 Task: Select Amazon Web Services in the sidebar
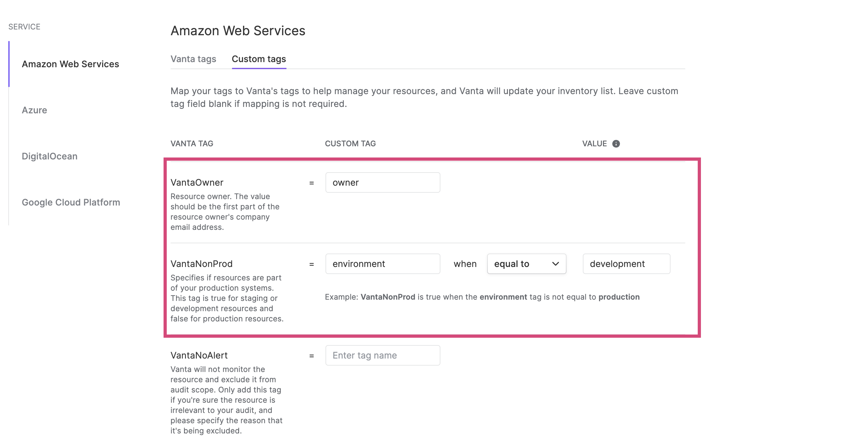coord(70,64)
